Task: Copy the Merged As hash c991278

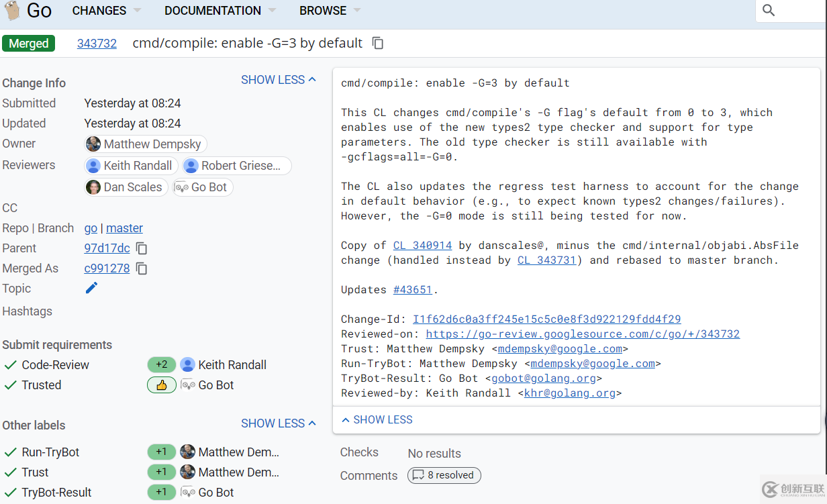Action: point(142,268)
